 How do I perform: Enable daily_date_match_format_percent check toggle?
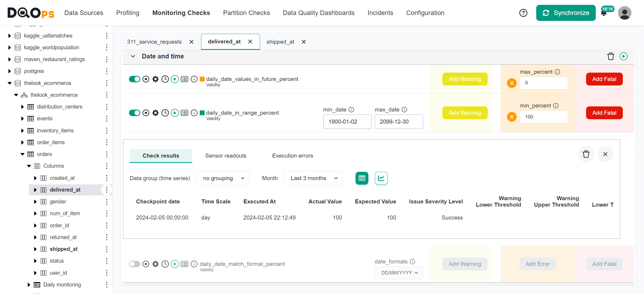pos(135,264)
